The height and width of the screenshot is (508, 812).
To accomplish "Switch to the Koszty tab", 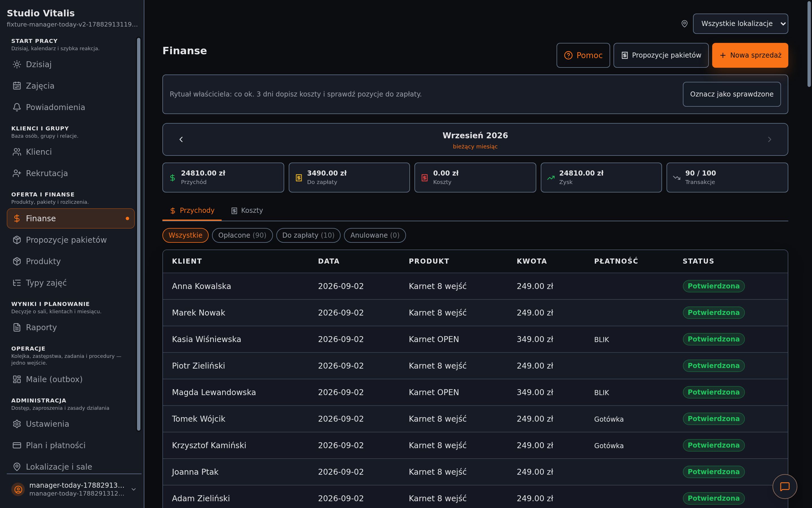I will [247, 211].
